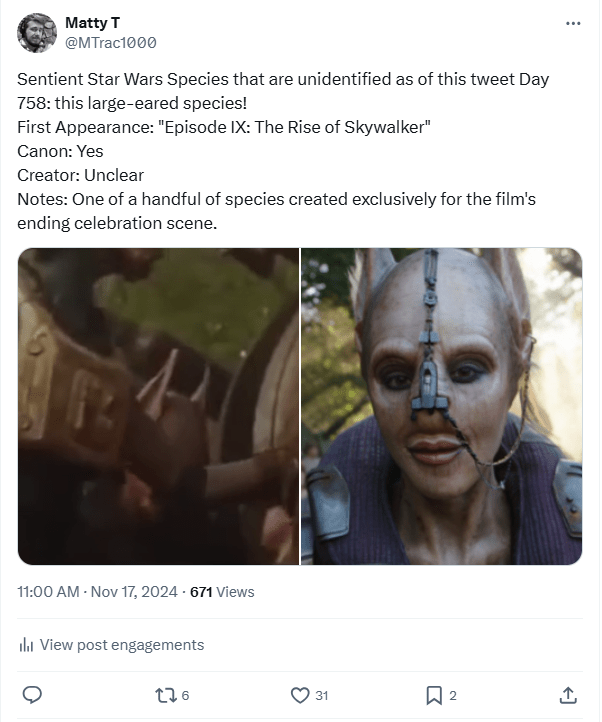Select View post engagements
The image size is (602, 722).
point(121,645)
